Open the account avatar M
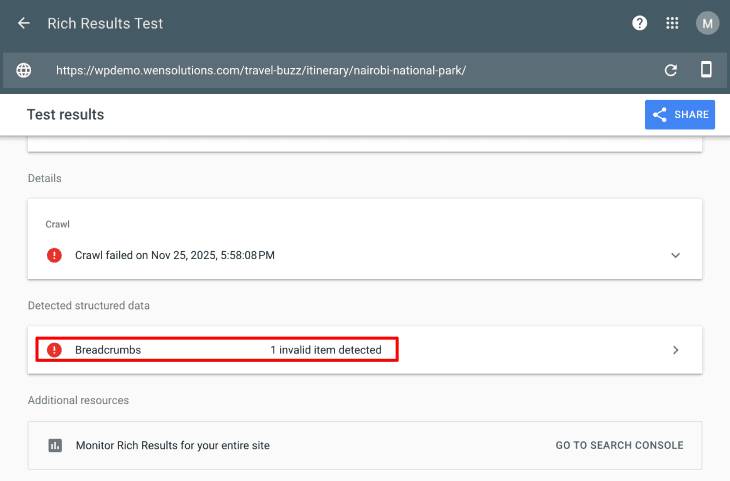 [x=707, y=23]
